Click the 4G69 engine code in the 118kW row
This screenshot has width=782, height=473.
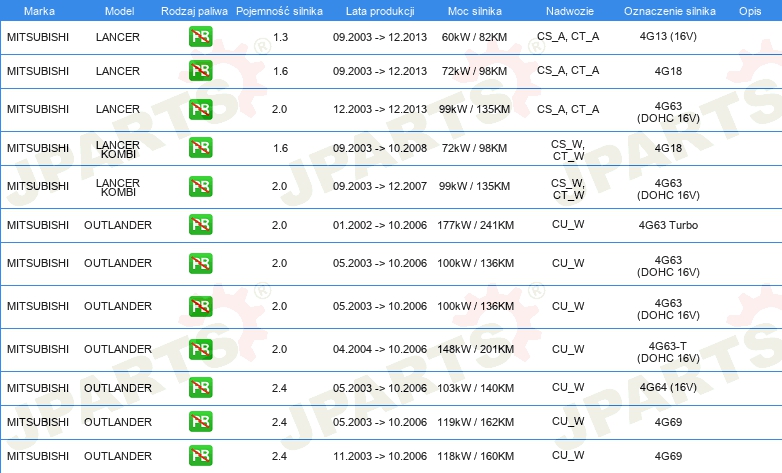(668, 456)
